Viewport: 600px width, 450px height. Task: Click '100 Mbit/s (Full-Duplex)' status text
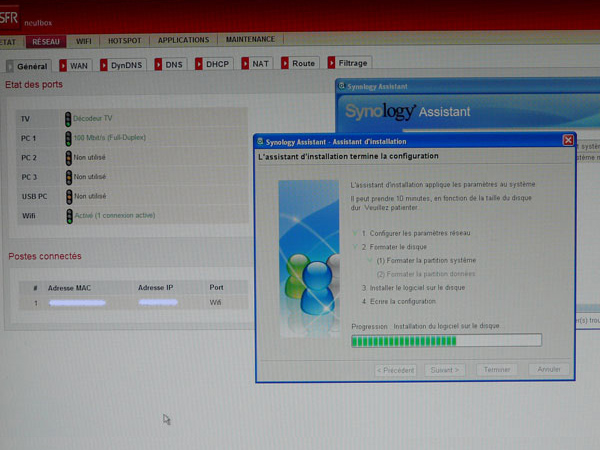coord(110,137)
